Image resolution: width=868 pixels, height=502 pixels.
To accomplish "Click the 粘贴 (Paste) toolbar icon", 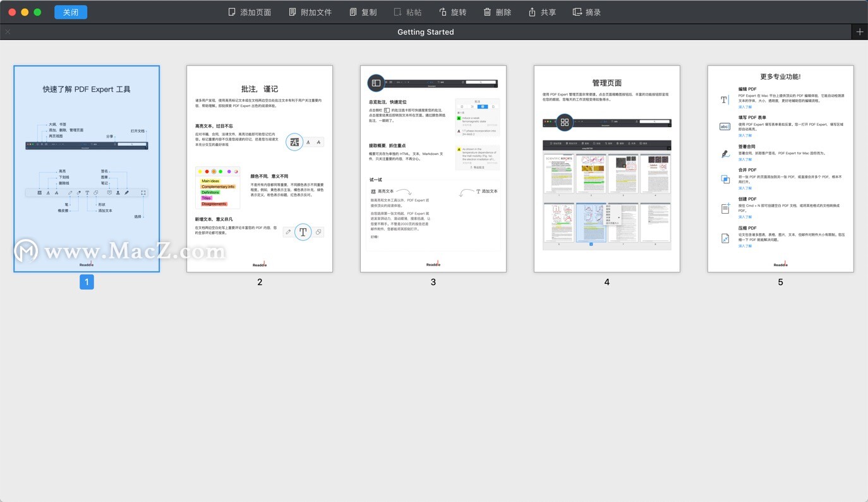I will pos(407,11).
